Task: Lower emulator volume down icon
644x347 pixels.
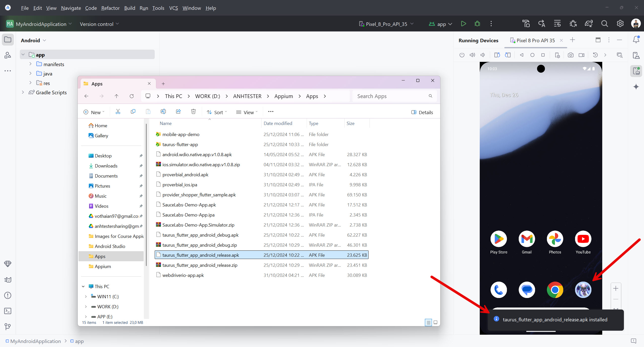Action: pos(483,55)
